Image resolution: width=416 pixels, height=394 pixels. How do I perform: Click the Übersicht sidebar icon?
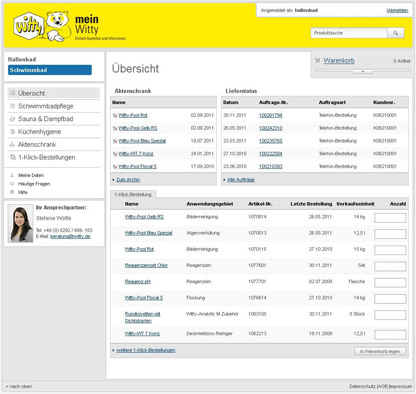[13, 93]
